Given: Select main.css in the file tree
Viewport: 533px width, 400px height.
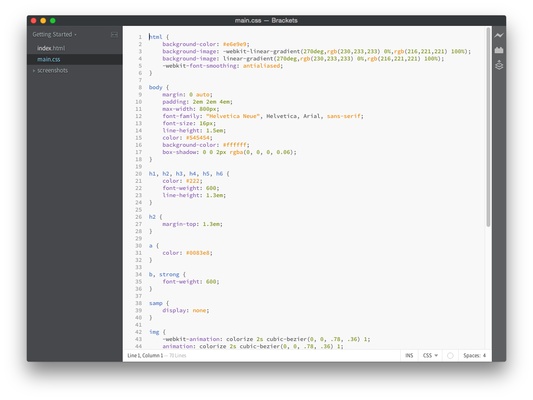Looking at the screenshot, I should tap(49, 59).
